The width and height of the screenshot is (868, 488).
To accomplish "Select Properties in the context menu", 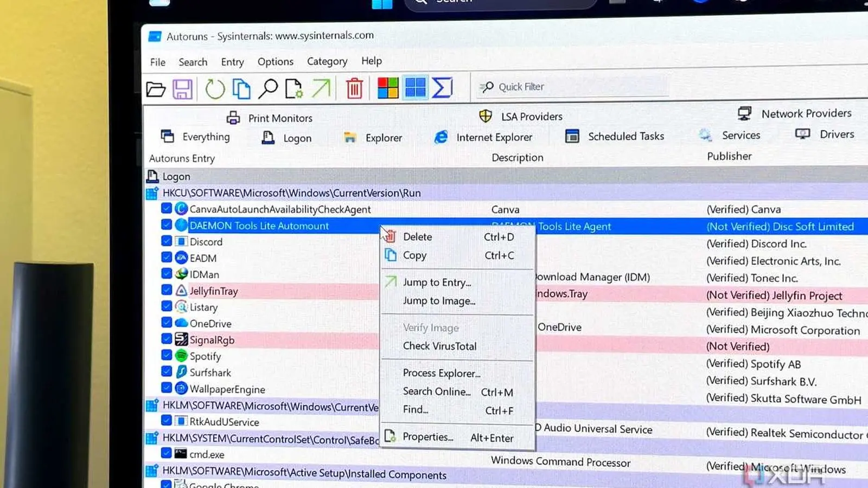I will 457,437.
